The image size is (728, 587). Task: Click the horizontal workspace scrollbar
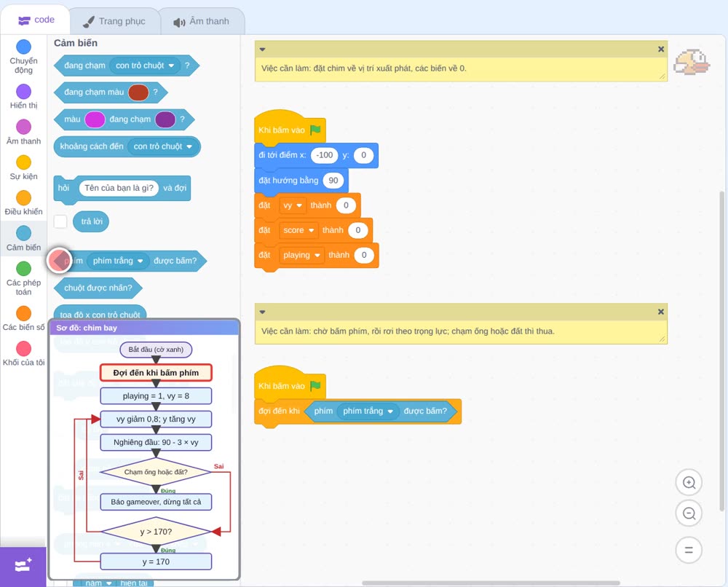(491, 583)
